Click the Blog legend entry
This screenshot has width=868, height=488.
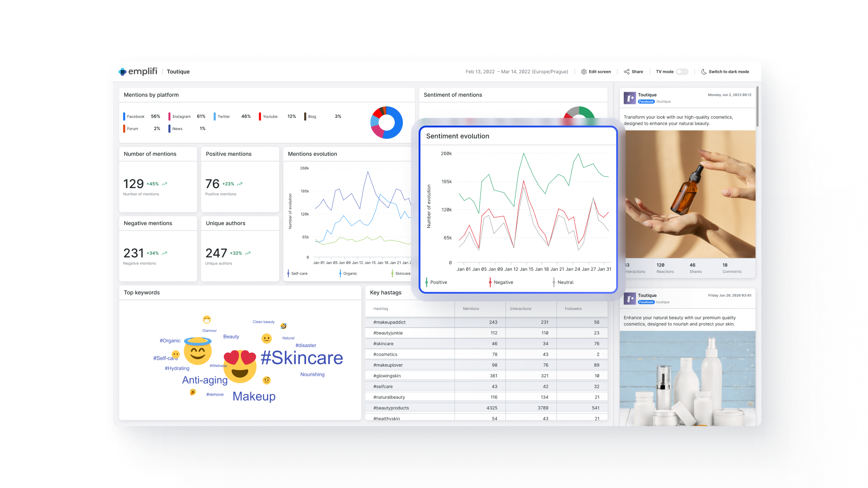tap(323, 117)
